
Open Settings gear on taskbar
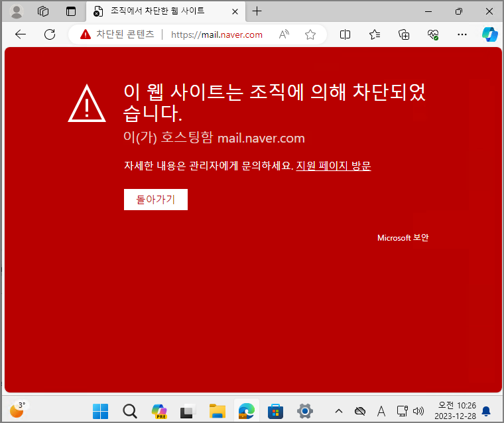(x=304, y=411)
